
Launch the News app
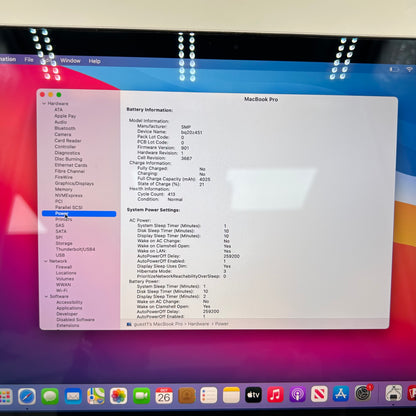[319, 394]
